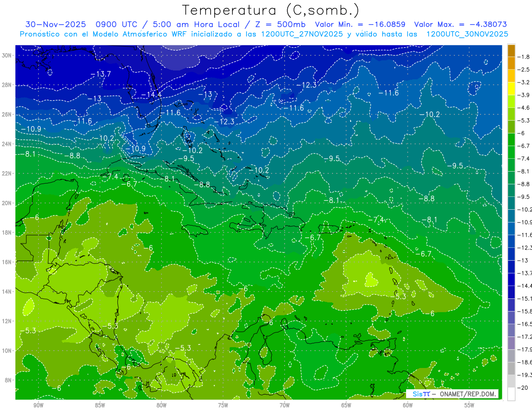Click the '85W' longitude axis label
The width and height of the screenshot is (532, 411).
click(x=100, y=405)
